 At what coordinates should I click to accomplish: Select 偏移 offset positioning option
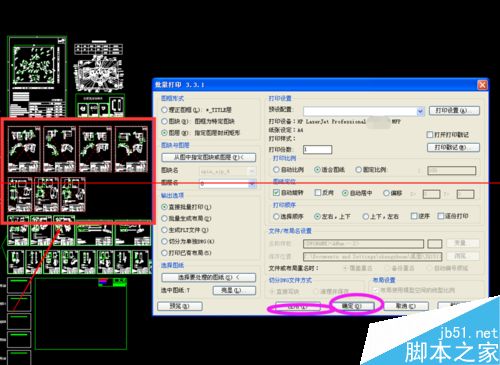[386, 193]
